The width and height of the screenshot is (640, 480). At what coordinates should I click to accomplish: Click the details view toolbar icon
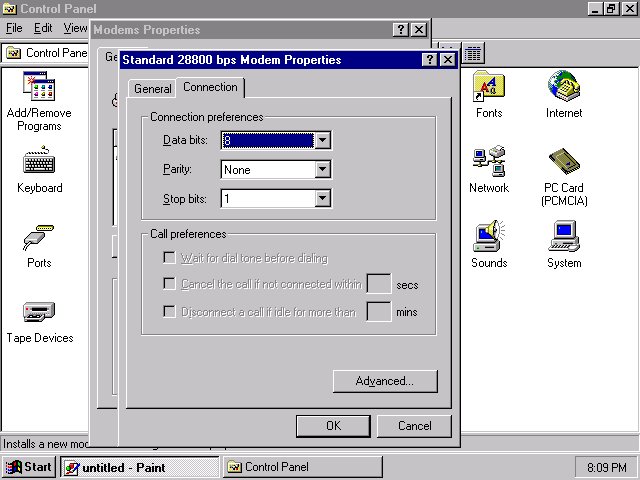point(473,53)
